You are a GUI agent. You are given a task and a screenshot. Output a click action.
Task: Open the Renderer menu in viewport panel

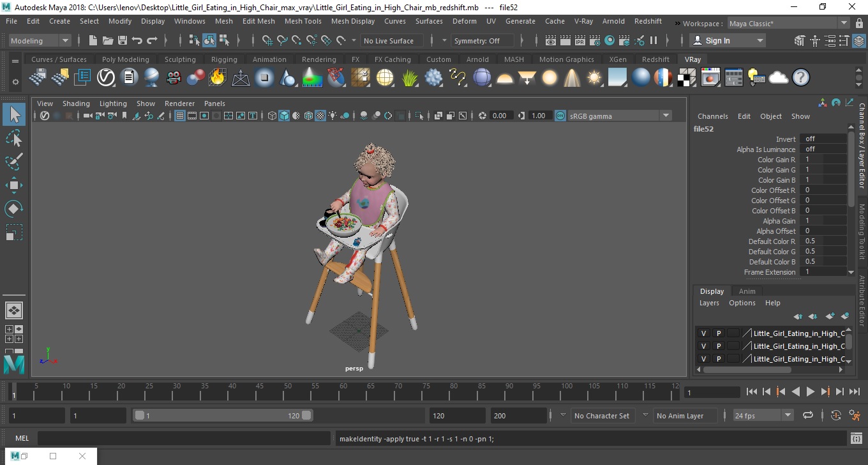tap(179, 103)
